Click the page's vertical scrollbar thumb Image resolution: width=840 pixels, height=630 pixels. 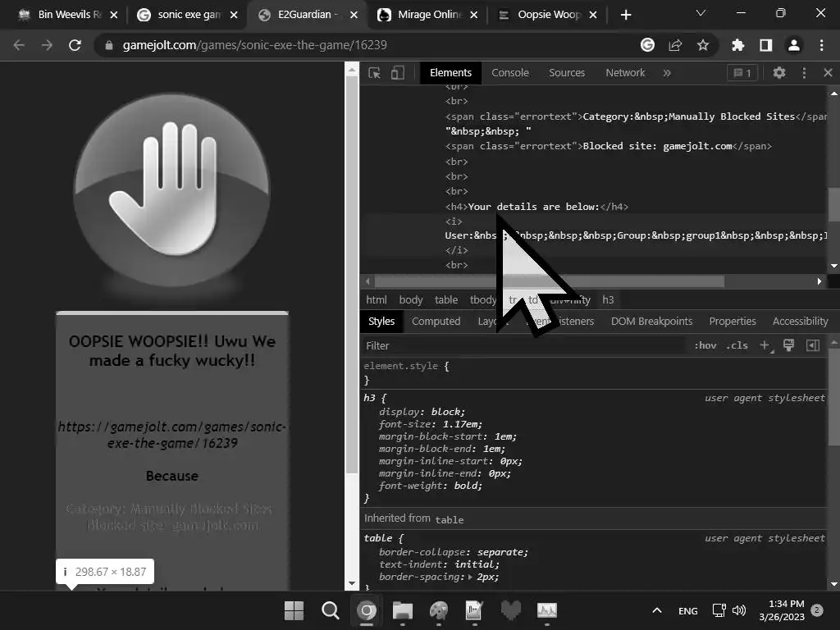[x=351, y=274]
